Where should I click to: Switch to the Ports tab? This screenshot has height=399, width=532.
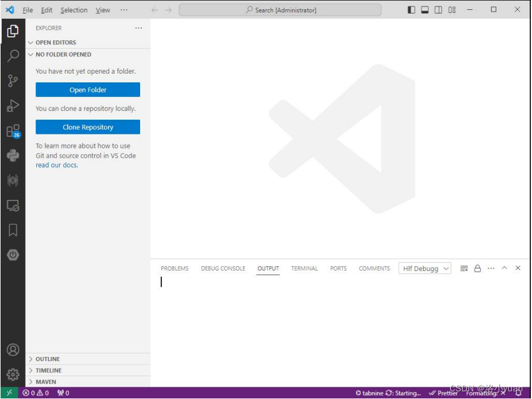click(338, 268)
